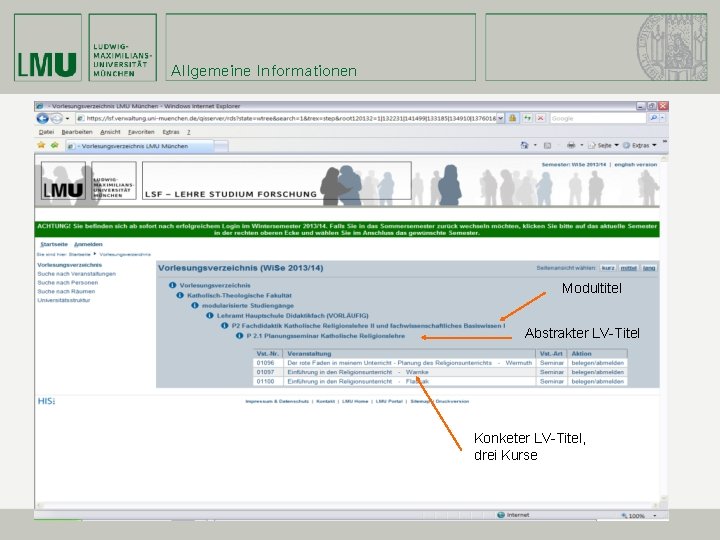Open the Print button dropdown arrow

pos(582,145)
